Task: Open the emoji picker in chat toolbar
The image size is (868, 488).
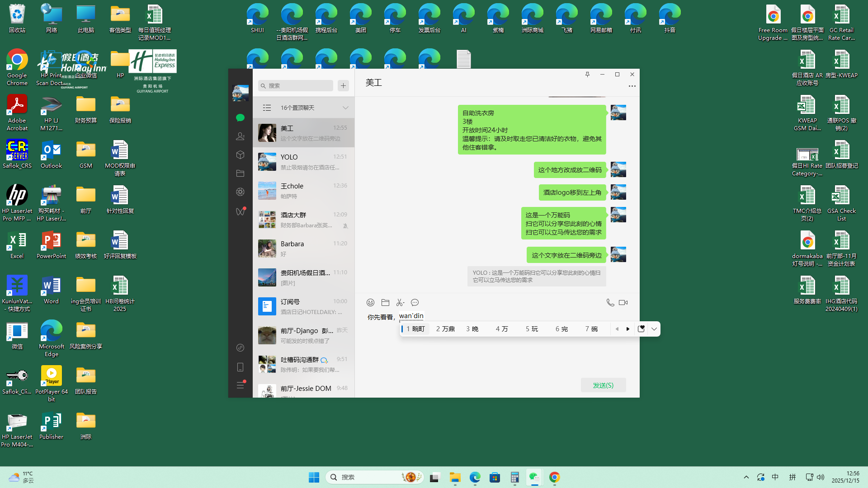Action: pyautogui.click(x=370, y=302)
